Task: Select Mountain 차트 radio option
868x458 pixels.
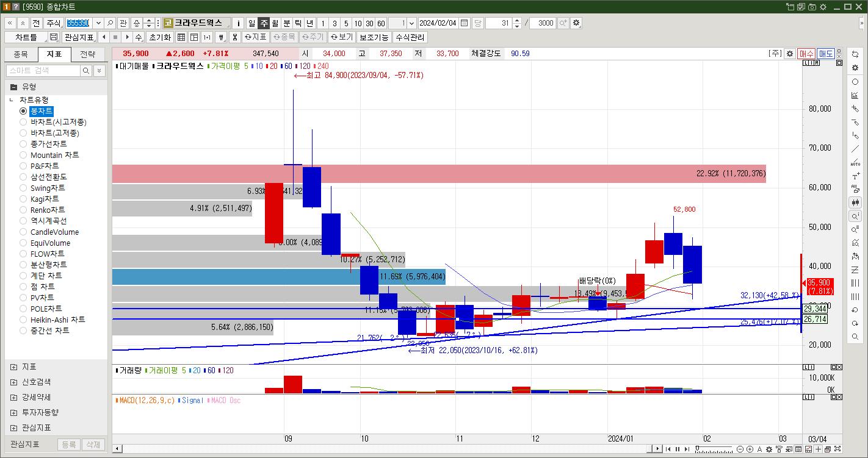Action: (23, 155)
